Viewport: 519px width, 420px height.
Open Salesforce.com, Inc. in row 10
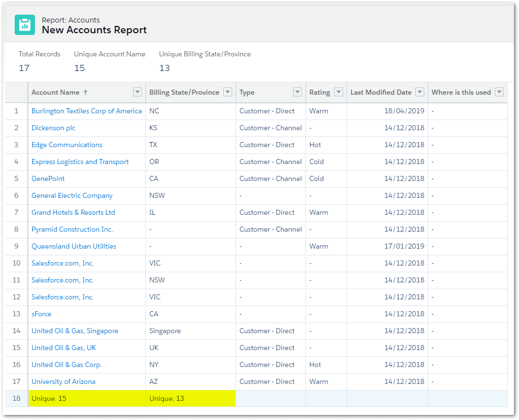pyautogui.click(x=63, y=263)
